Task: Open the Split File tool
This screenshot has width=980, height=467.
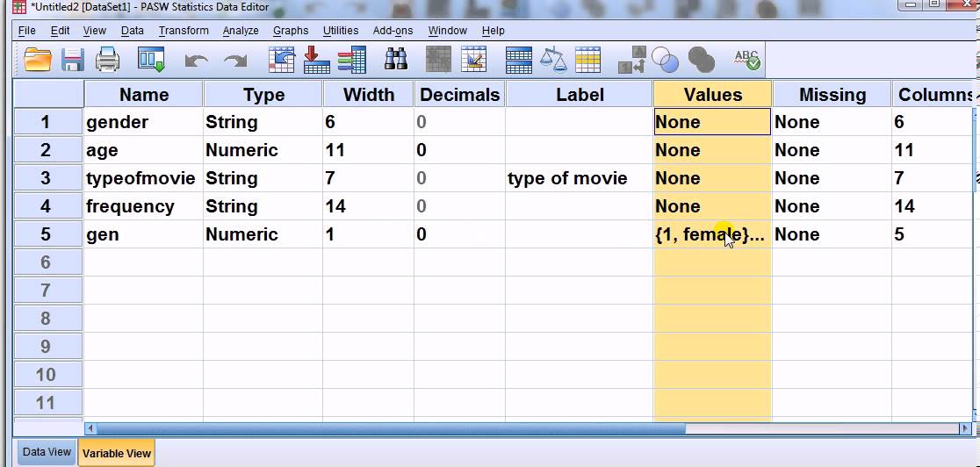Action: tap(519, 60)
